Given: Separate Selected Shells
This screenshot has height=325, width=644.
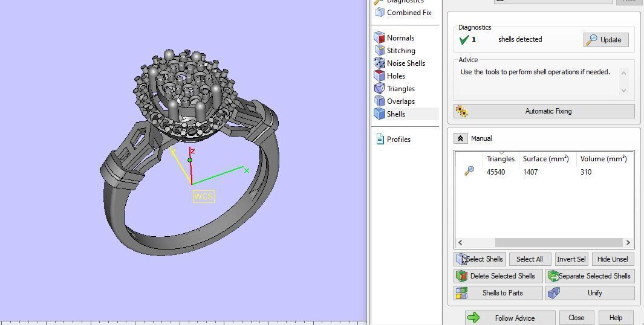Looking at the screenshot, I should point(590,276).
